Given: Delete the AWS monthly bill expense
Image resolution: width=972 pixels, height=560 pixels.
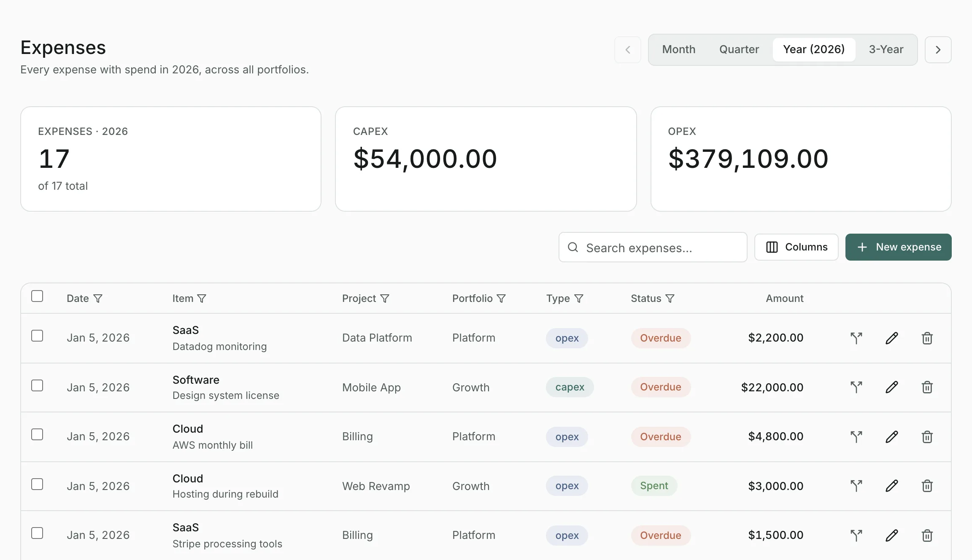Looking at the screenshot, I should 927,436.
